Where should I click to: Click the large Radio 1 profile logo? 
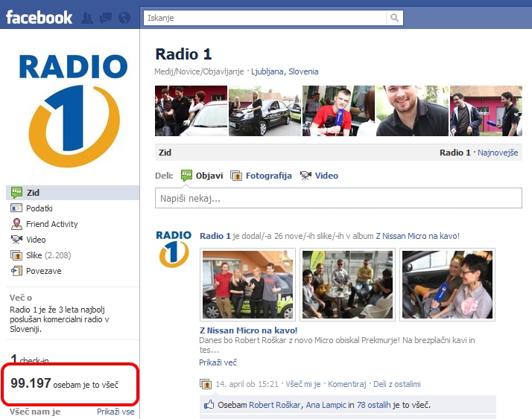pyautogui.click(x=73, y=110)
